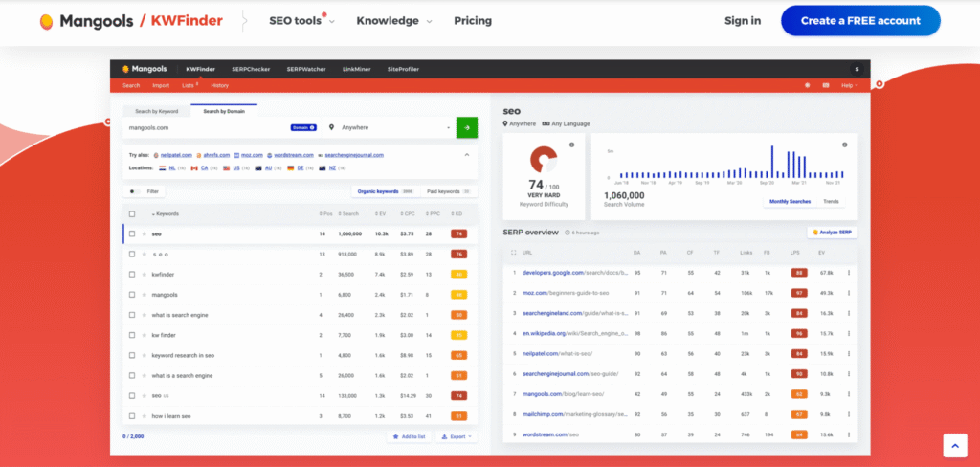Click the Analyze SERP button

pos(833,232)
